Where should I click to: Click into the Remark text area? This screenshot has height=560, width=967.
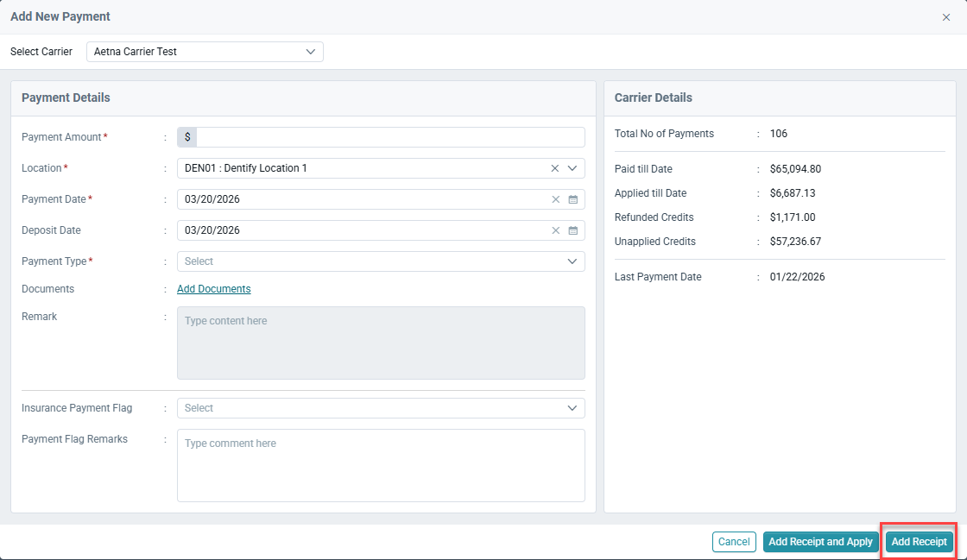point(381,343)
